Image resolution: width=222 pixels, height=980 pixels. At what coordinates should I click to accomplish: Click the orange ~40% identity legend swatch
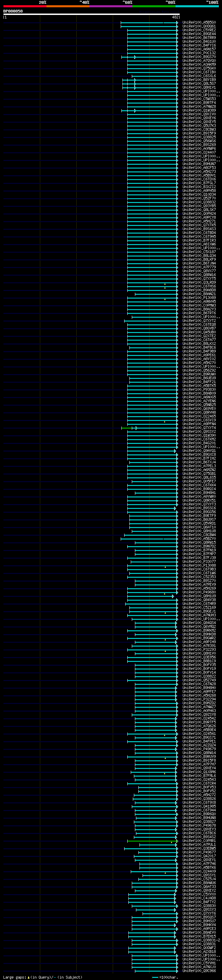68,6
